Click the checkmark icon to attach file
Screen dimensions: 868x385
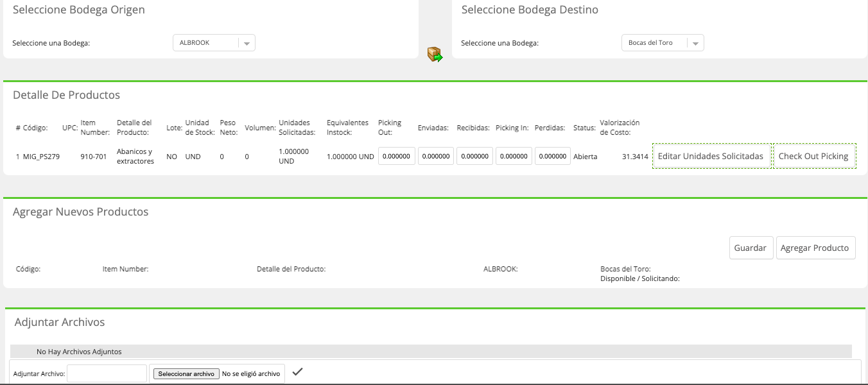coord(297,372)
